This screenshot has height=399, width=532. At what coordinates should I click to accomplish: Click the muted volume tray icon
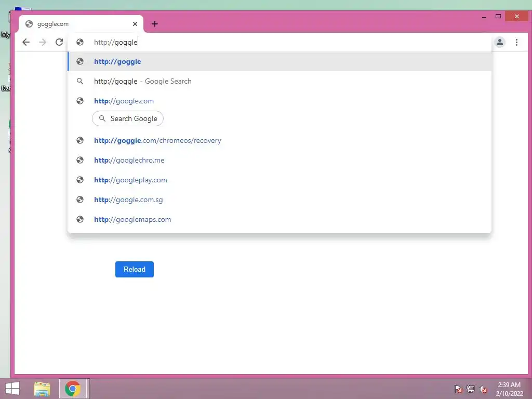pos(483,389)
